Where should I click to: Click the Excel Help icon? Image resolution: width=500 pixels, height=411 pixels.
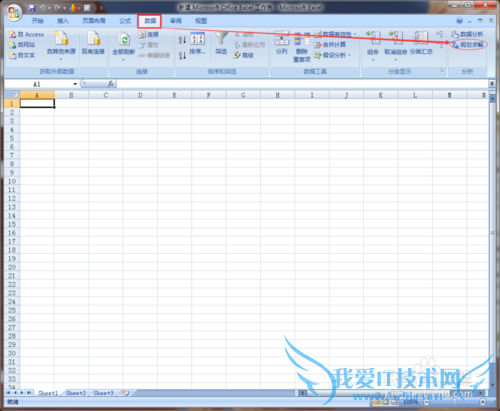(x=460, y=21)
